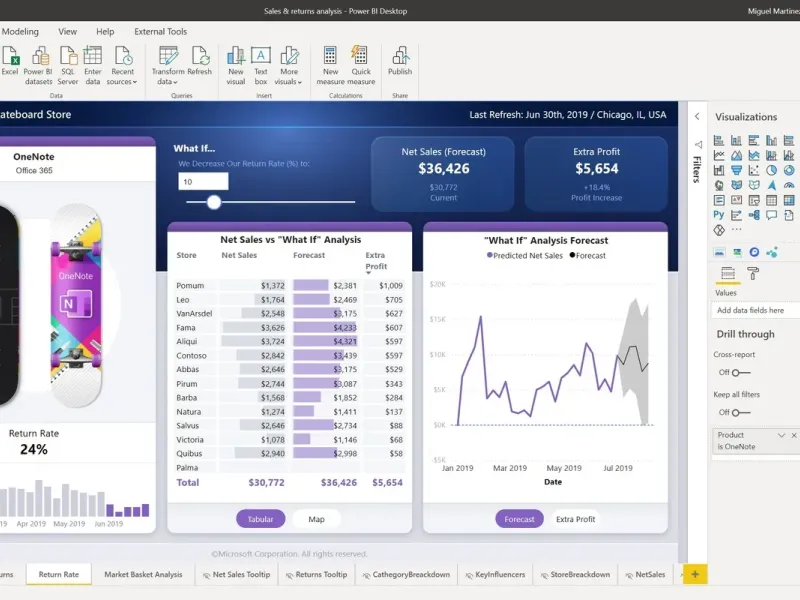800x600 pixels.
Task: Switch to the Net Sales Tooltip page
Action: 237,574
